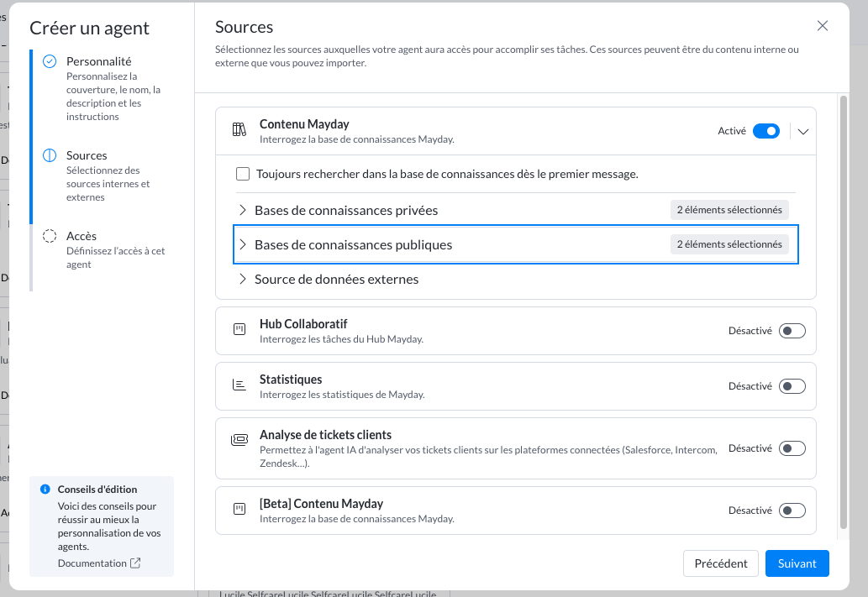Disable the Contenu Mayday toggle

point(765,131)
